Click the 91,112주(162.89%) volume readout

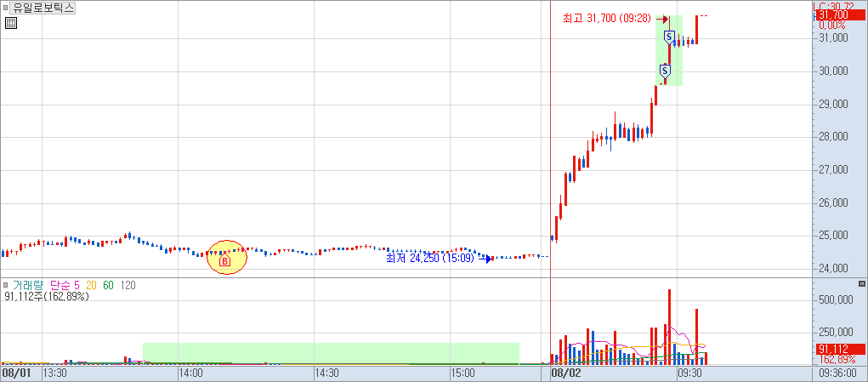47,296
